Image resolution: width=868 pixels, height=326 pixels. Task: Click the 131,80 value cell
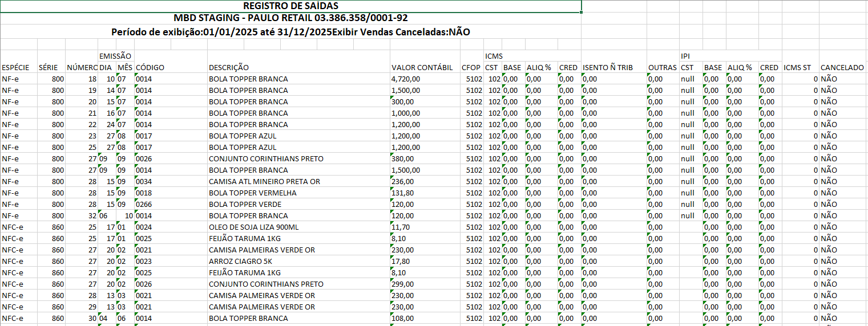click(402, 193)
